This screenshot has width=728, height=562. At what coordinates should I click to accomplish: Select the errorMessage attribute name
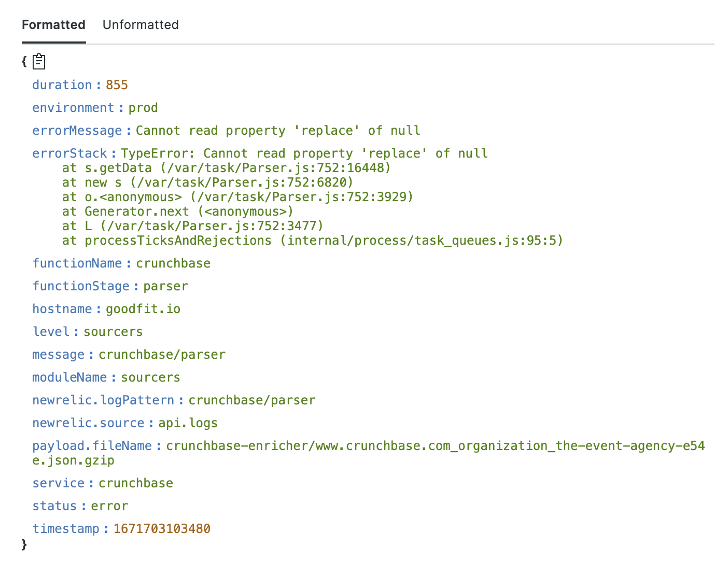77,131
